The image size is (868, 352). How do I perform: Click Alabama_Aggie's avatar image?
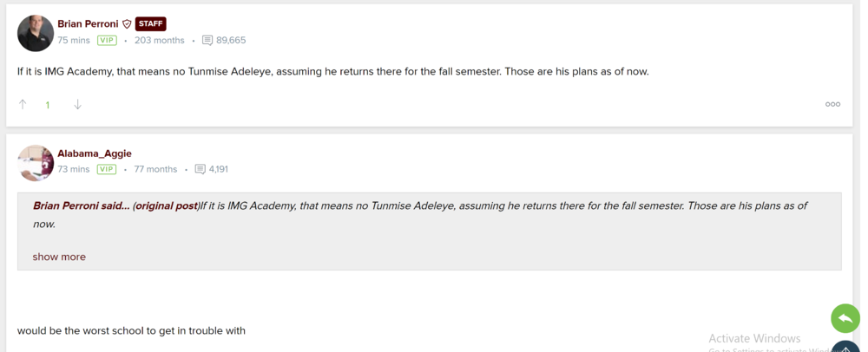click(36, 162)
